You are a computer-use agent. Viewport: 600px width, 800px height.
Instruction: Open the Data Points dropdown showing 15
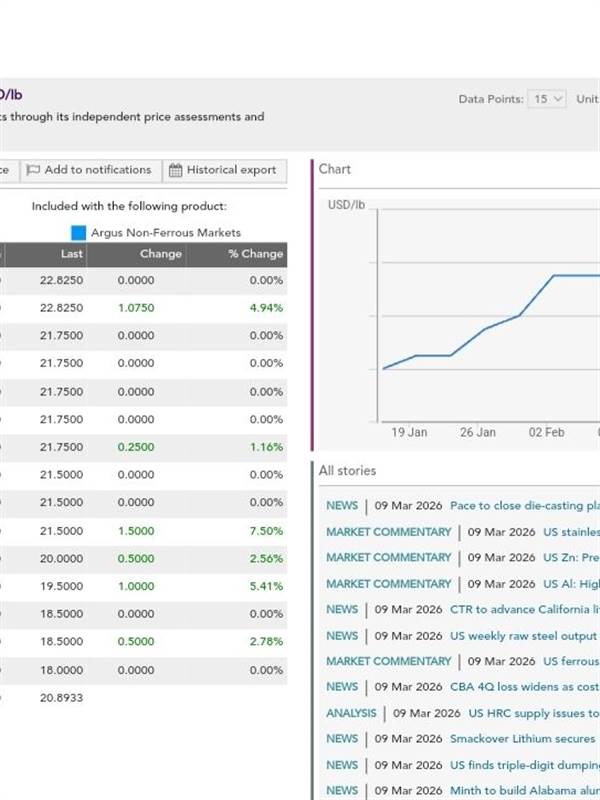(546, 99)
